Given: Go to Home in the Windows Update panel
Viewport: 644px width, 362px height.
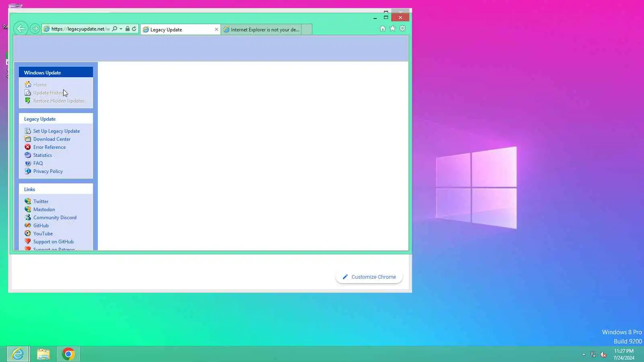Looking at the screenshot, I should (x=40, y=84).
